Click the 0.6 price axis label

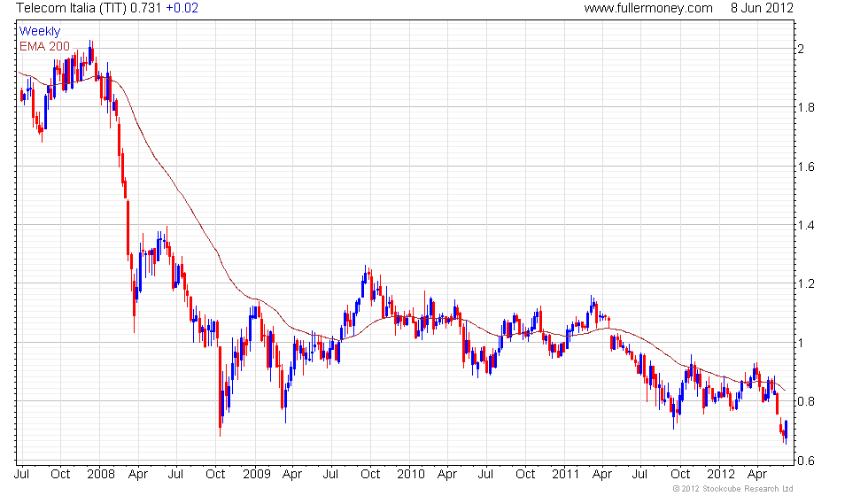(x=806, y=461)
